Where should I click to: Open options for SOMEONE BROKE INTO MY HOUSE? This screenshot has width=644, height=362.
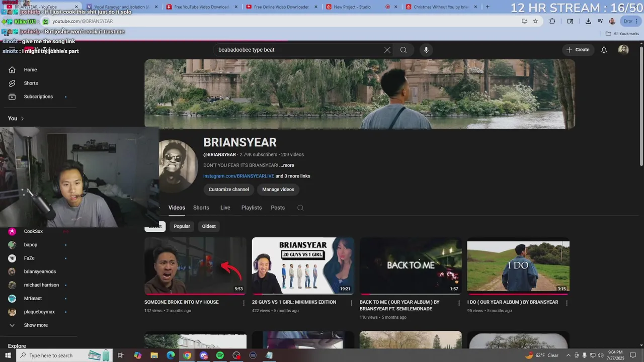point(244,303)
